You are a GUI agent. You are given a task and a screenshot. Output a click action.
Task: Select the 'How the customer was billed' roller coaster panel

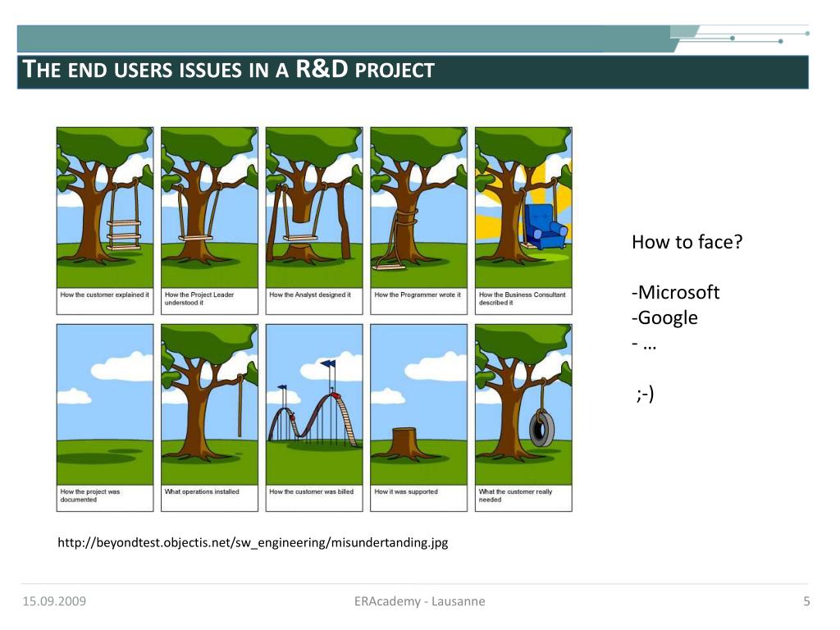[314, 418]
